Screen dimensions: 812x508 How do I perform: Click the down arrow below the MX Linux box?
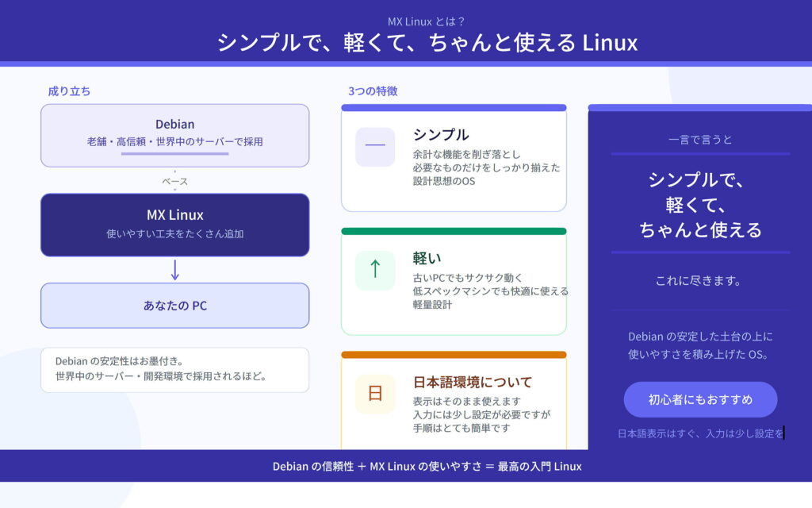click(x=175, y=270)
